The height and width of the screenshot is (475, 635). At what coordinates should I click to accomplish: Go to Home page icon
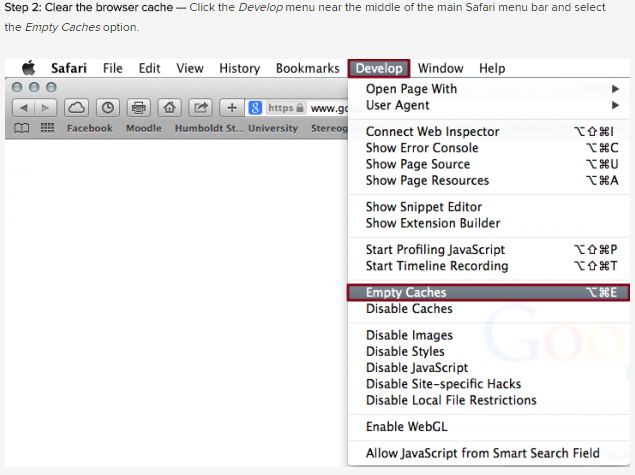pyautogui.click(x=169, y=108)
